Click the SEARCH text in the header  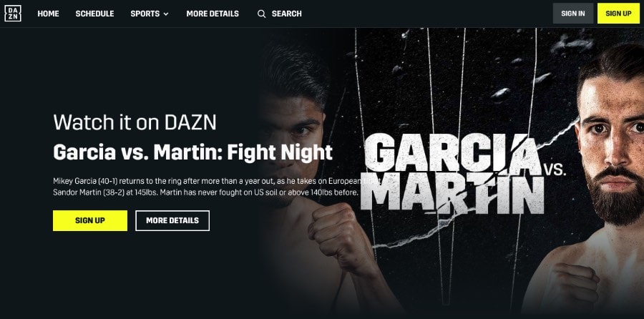(287, 14)
